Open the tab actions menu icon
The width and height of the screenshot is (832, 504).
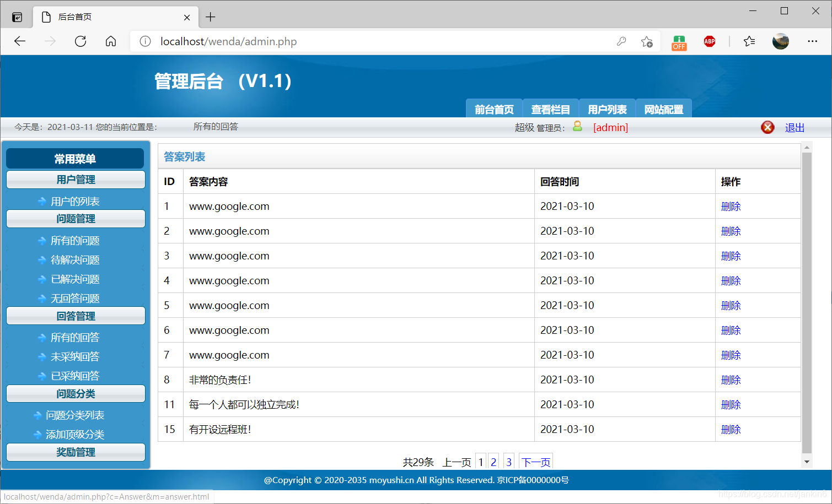[x=17, y=17]
